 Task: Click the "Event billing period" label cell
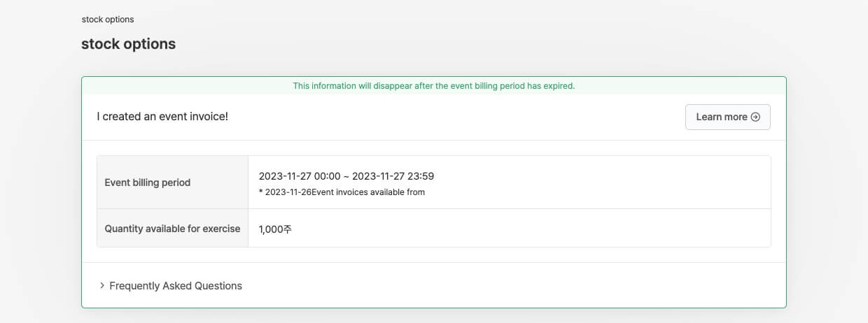click(148, 182)
